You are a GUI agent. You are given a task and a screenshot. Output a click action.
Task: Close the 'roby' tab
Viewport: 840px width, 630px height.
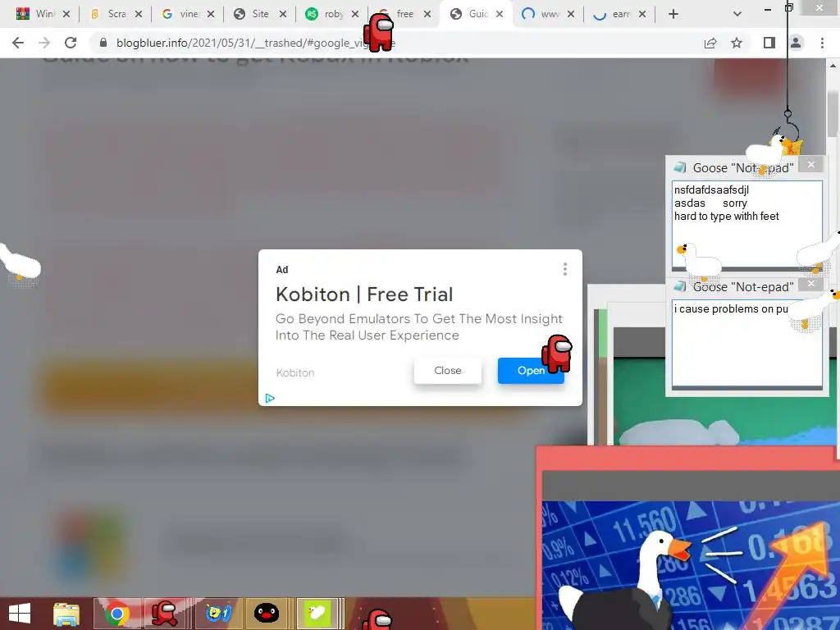coord(354,14)
